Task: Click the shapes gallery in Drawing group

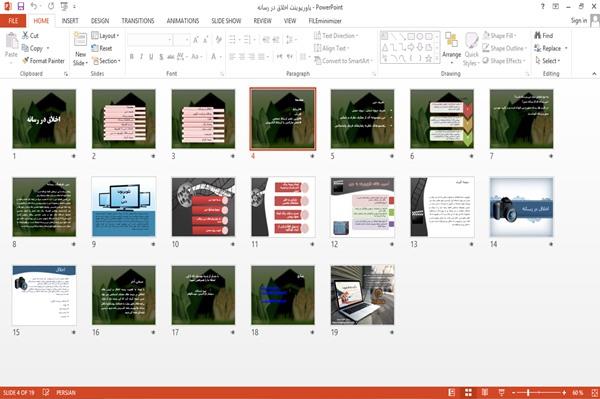Action: [x=409, y=47]
